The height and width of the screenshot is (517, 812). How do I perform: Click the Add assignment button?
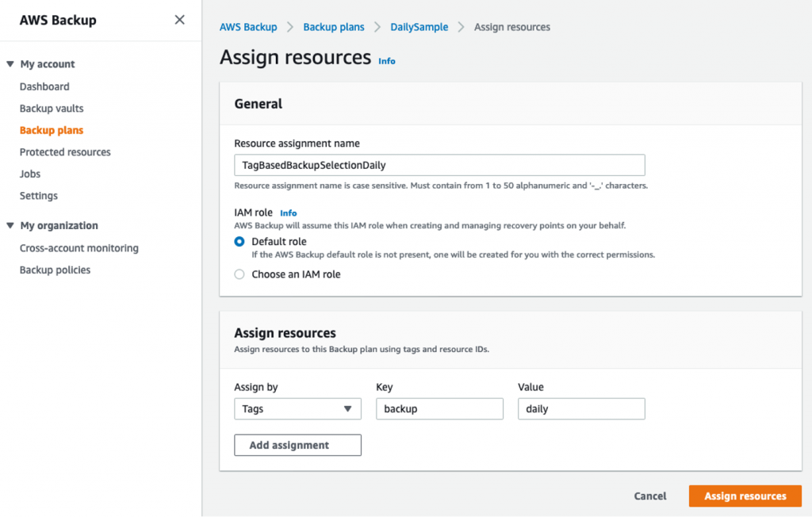point(297,446)
